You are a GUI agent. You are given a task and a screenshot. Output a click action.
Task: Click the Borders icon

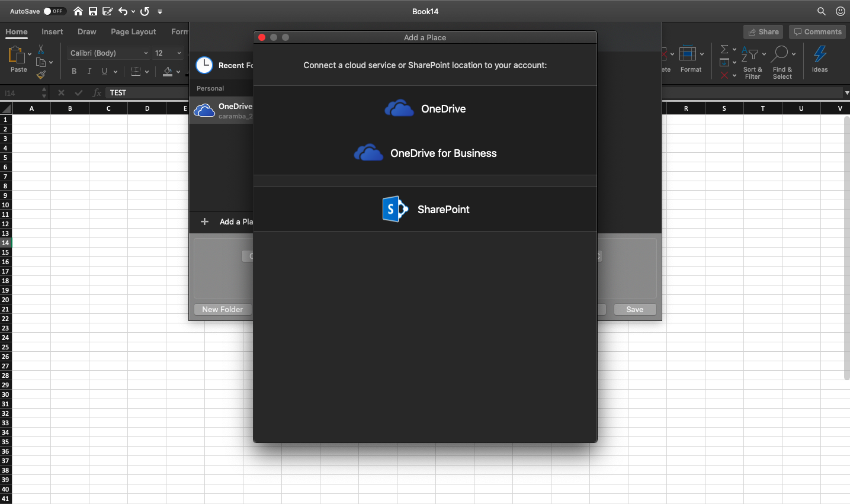(x=136, y=72)
